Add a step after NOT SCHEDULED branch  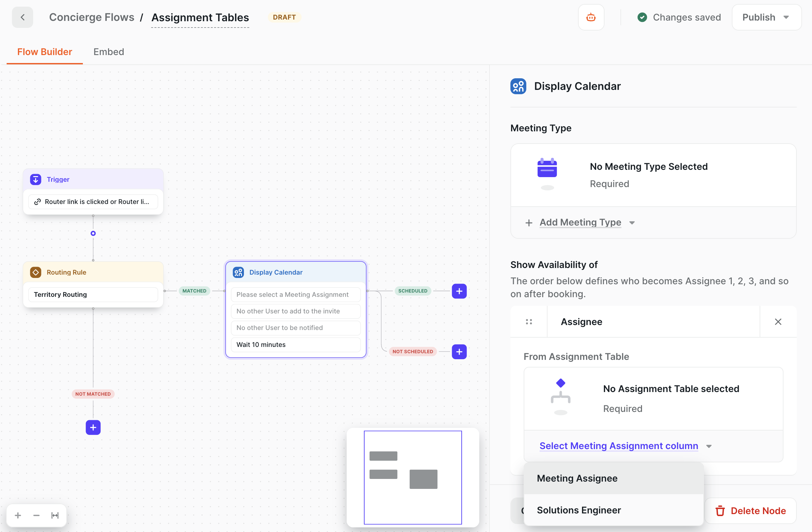[x=459, y=351]
